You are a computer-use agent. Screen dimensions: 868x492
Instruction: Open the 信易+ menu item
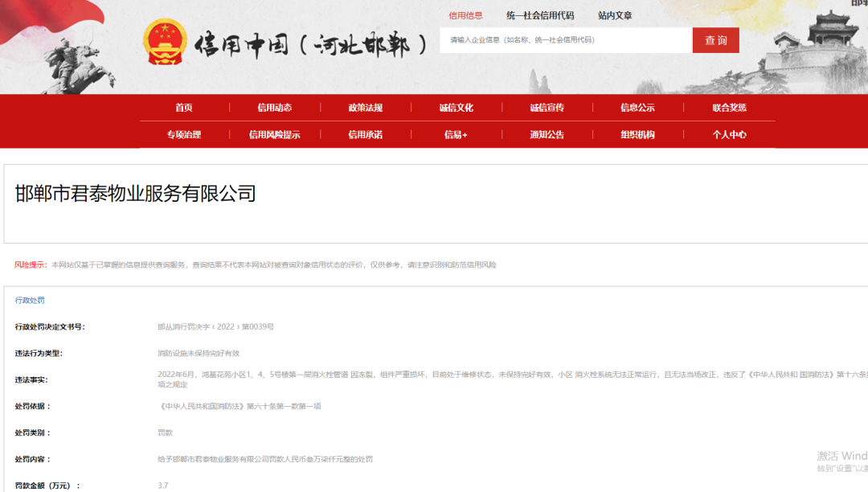coord(457,134)
